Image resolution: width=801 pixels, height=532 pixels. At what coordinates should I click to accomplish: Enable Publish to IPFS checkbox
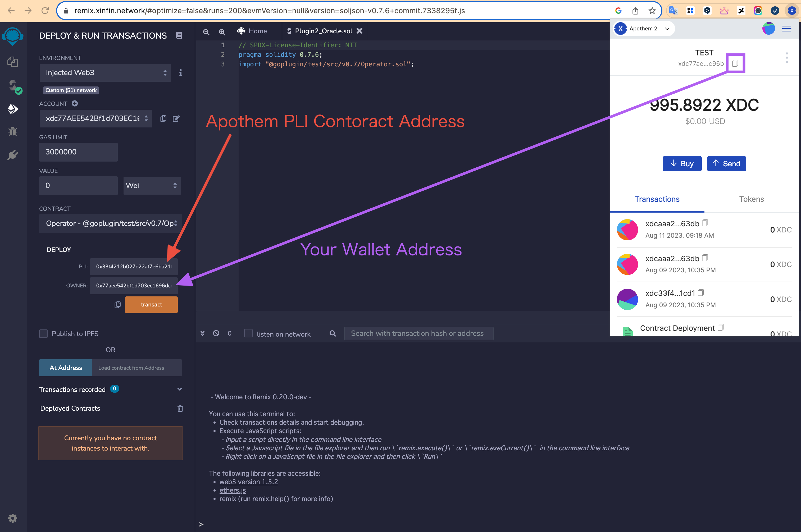43,334
